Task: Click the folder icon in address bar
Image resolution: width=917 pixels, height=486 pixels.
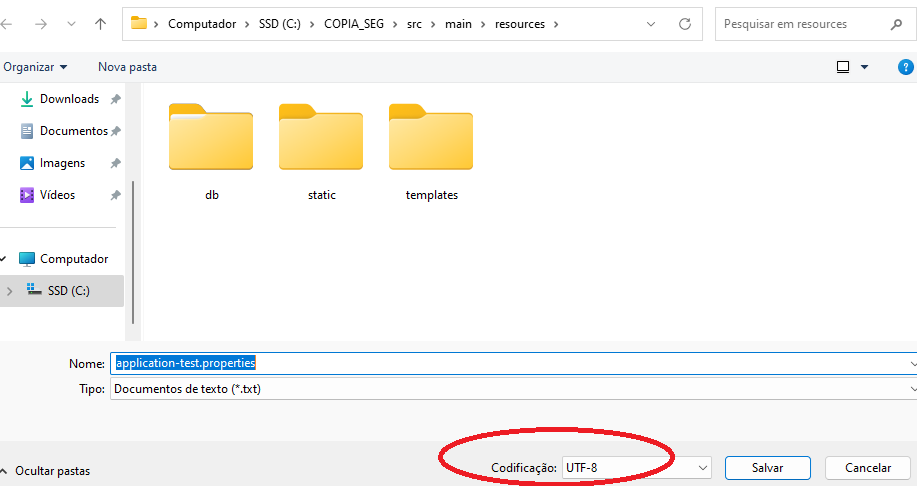Action: click(x=139, y=23)
